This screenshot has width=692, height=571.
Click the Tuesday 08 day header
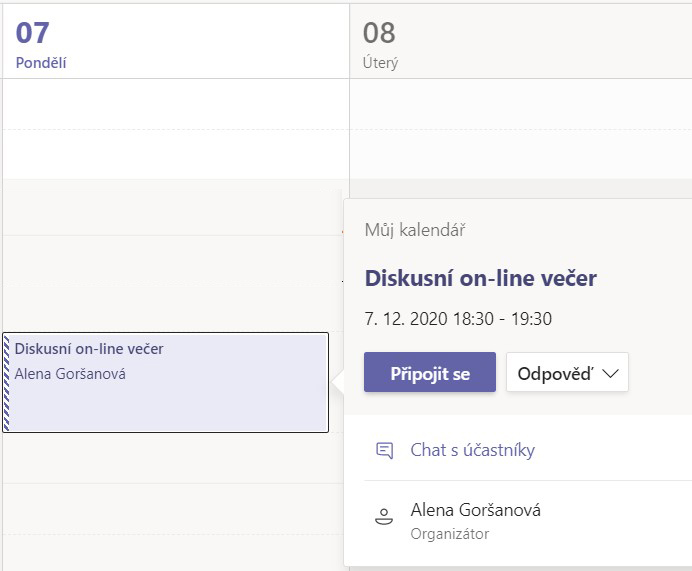pos(521,42)
